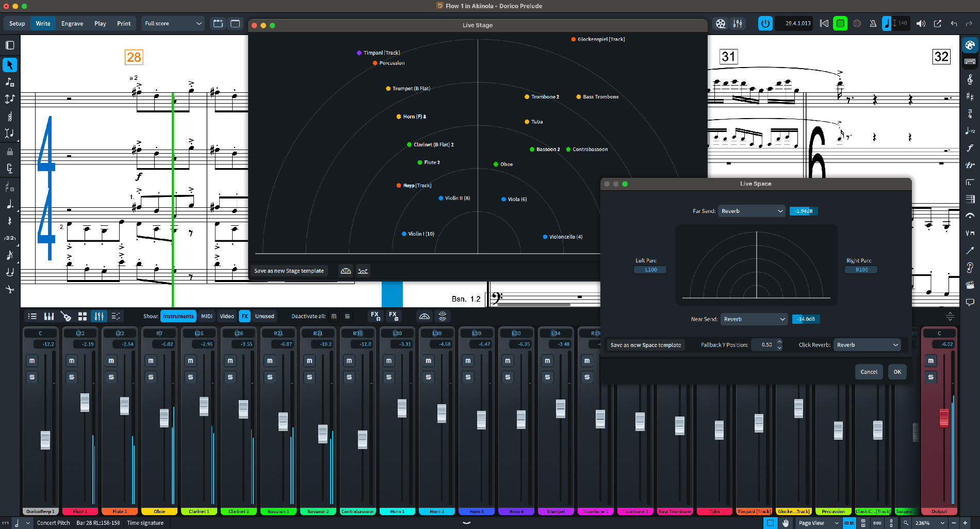This screenshot has width=980, height=529.
Task: Click OK in the Live Space dialog
Action: pos(897,372)
